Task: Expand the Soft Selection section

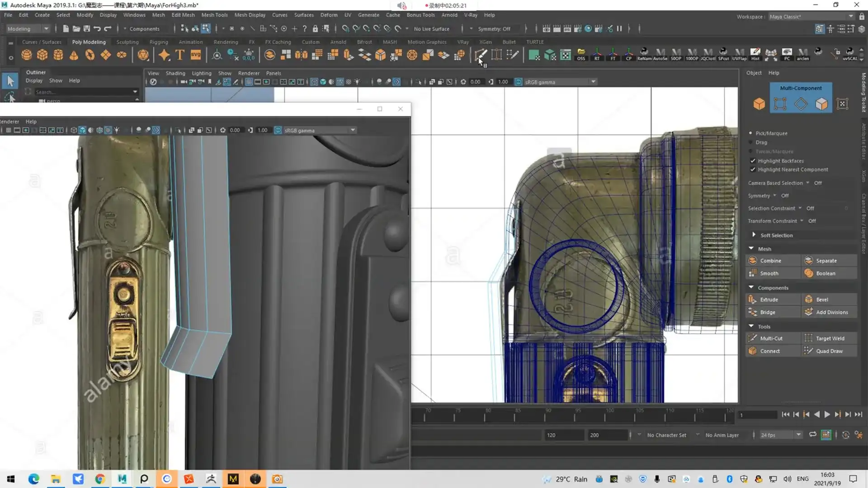Action: point(754,235)
